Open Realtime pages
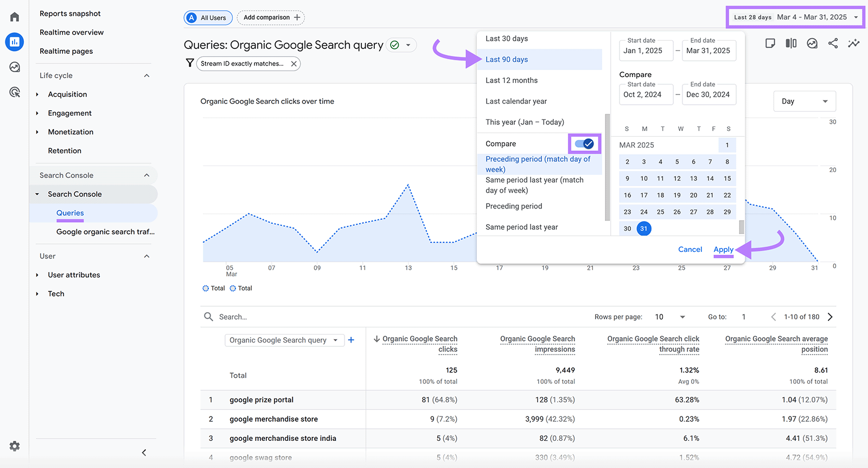Viewport: 868px width, 468px height. click(66, 51)
